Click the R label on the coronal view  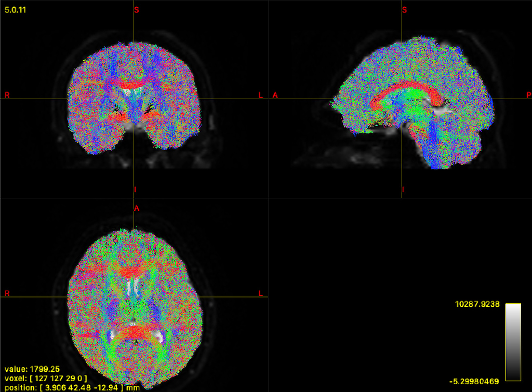point(7,95)
